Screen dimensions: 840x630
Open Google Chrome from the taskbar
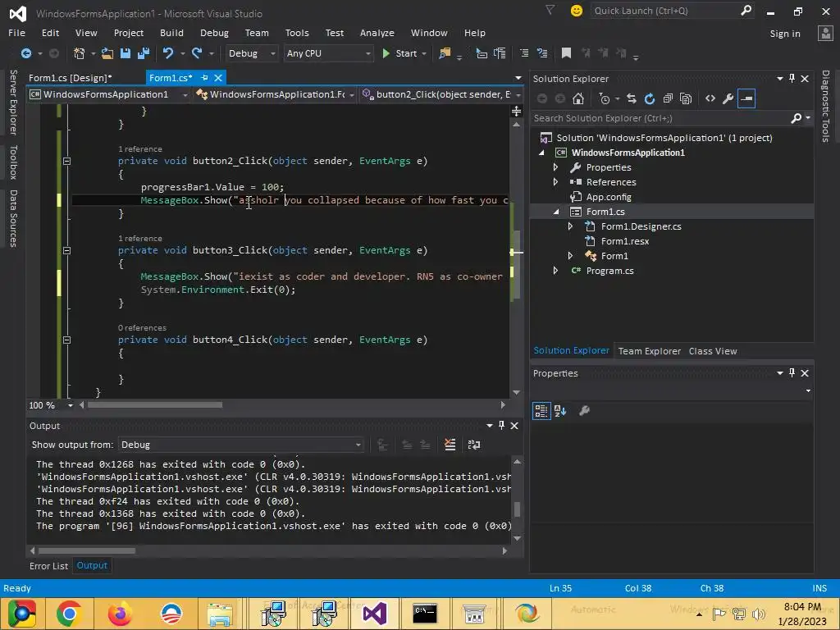69,614
